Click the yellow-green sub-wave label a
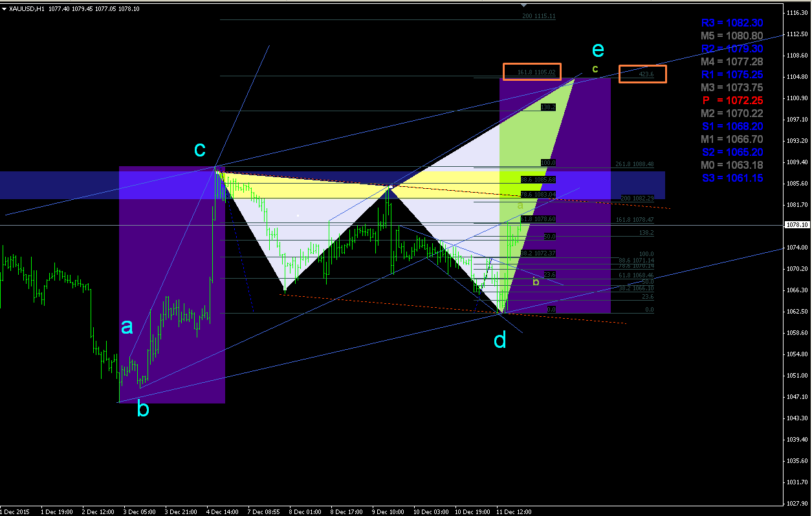812x516 pixels. point(520,205)
